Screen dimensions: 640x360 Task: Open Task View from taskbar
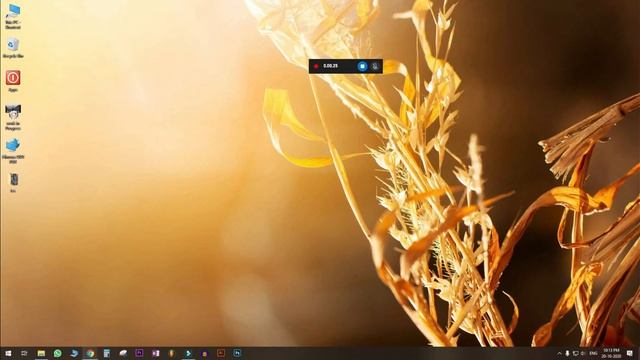24,353
